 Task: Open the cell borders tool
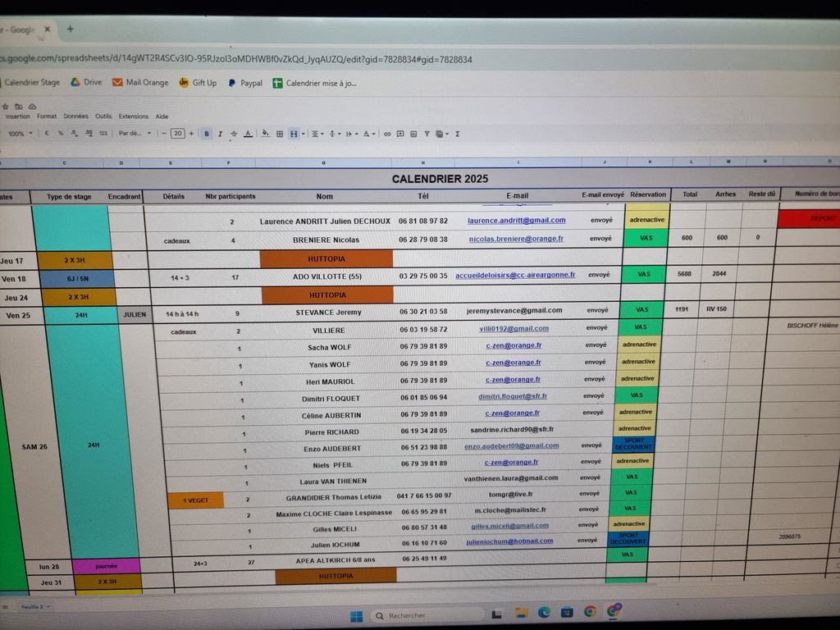(x=280, y=134)
